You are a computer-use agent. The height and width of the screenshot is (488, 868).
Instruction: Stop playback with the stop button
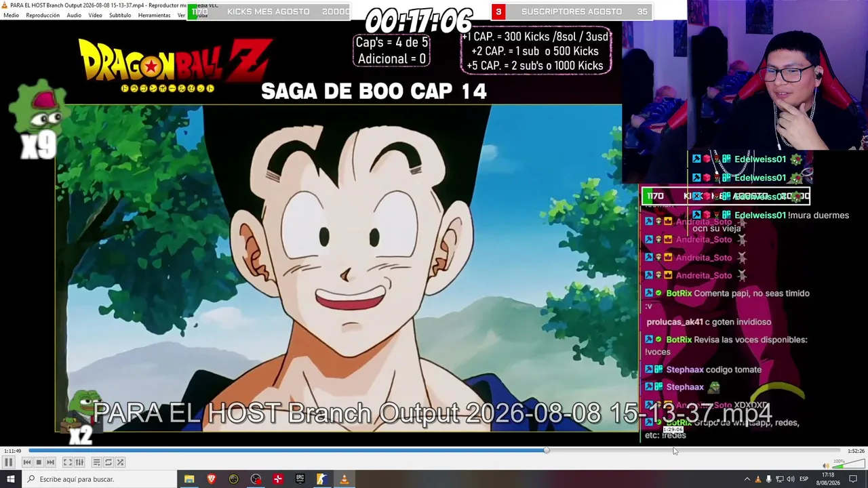pyautogui.click(x=39, y=462)
